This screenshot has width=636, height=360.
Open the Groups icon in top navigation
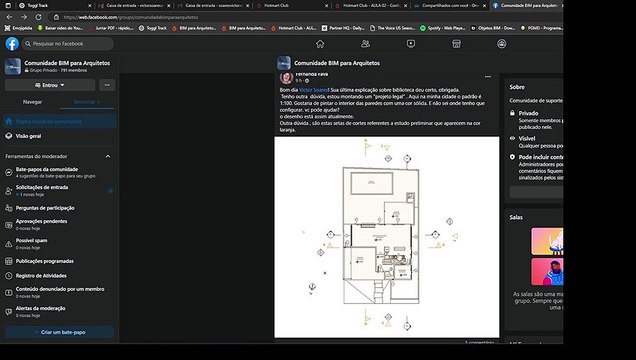point(502,44)
